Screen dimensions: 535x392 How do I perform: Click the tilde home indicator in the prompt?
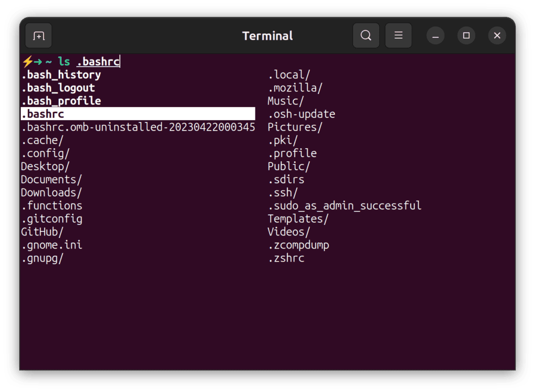pyautogui.click(x=49, y=61)
